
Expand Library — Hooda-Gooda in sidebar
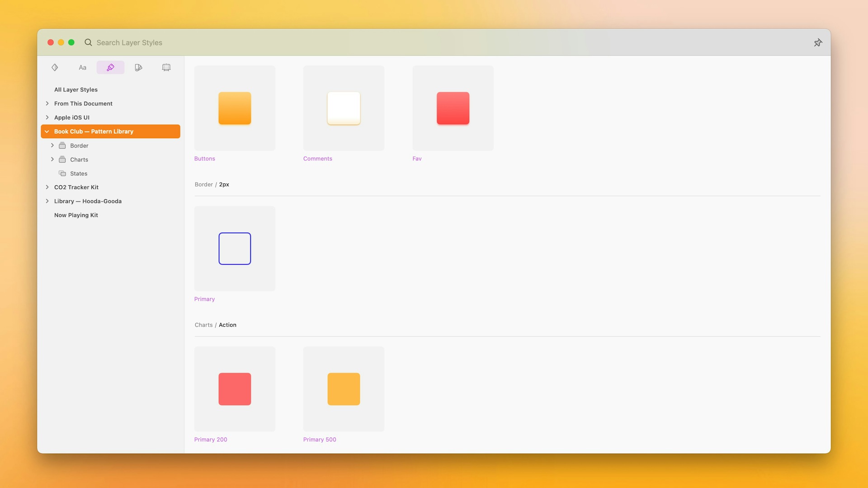point(47,201)
